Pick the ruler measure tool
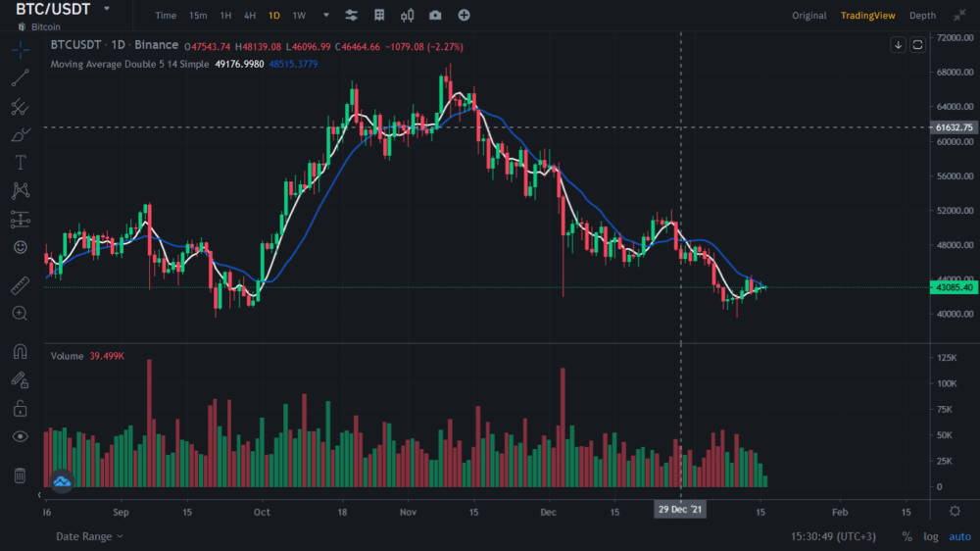 (20, 285)
